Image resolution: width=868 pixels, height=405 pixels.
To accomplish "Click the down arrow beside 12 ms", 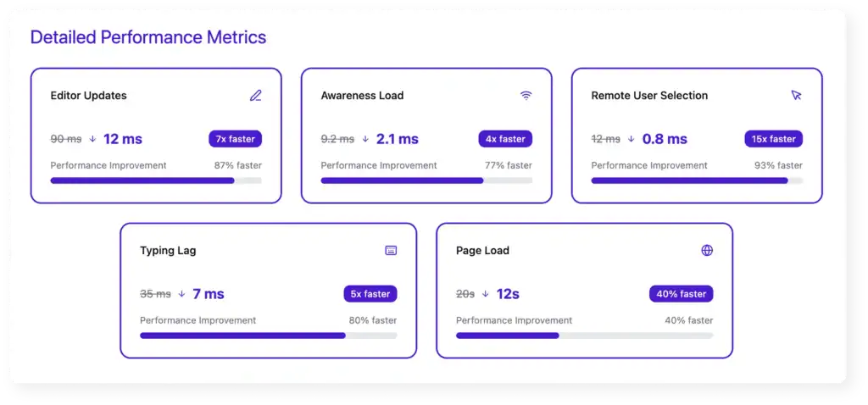I will pyautogui.click(x=92, y=139).
